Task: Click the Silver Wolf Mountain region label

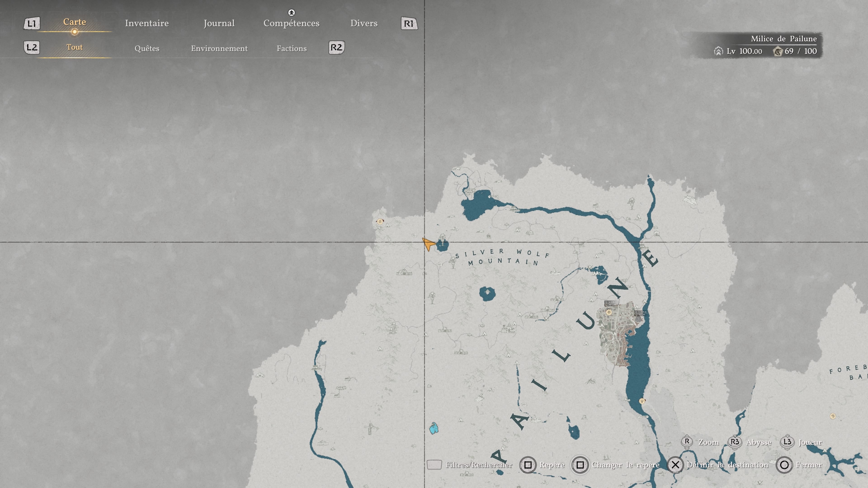Action: pos(502,257)
